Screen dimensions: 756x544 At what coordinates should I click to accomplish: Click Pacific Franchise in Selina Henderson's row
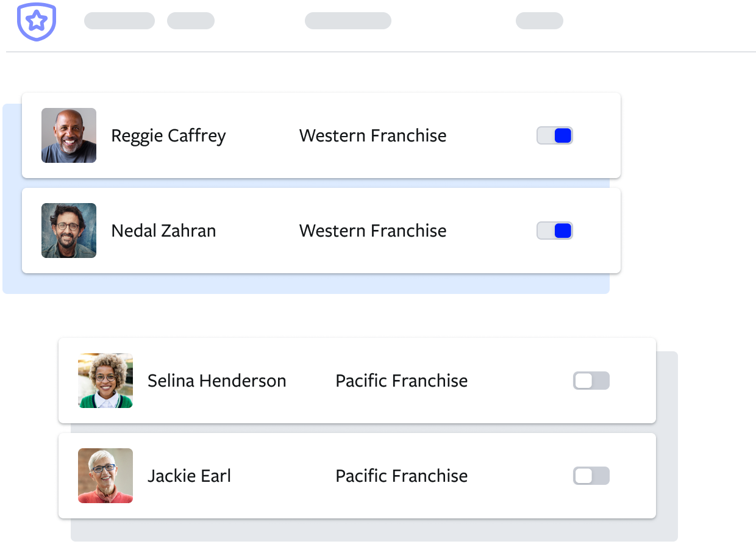(x=402, y=381)
